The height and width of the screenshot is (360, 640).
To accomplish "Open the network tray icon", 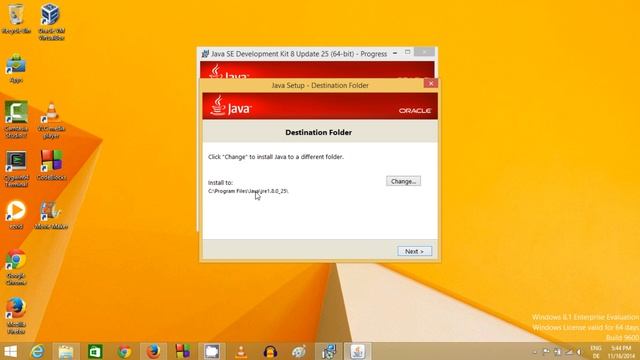I will [x=569, y=352].
